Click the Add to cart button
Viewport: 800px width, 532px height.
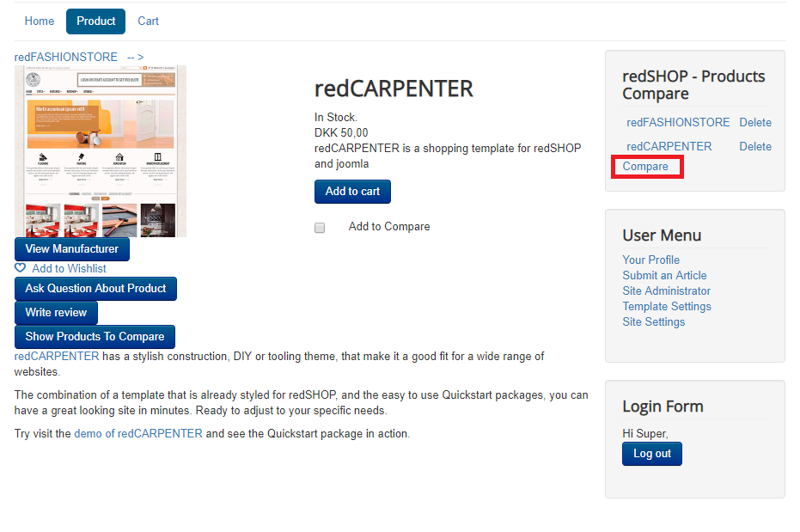pos(352,192)
